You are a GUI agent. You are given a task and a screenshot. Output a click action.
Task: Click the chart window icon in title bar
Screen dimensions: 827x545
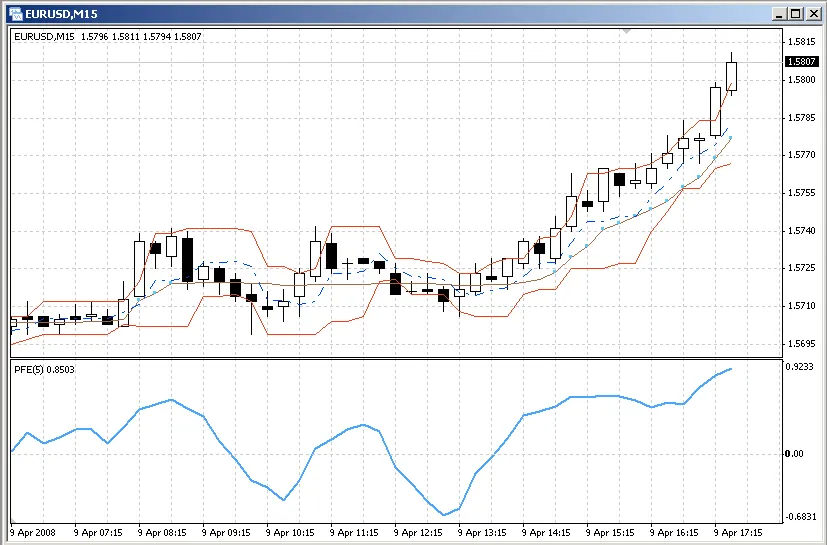(x=14, y=13)
